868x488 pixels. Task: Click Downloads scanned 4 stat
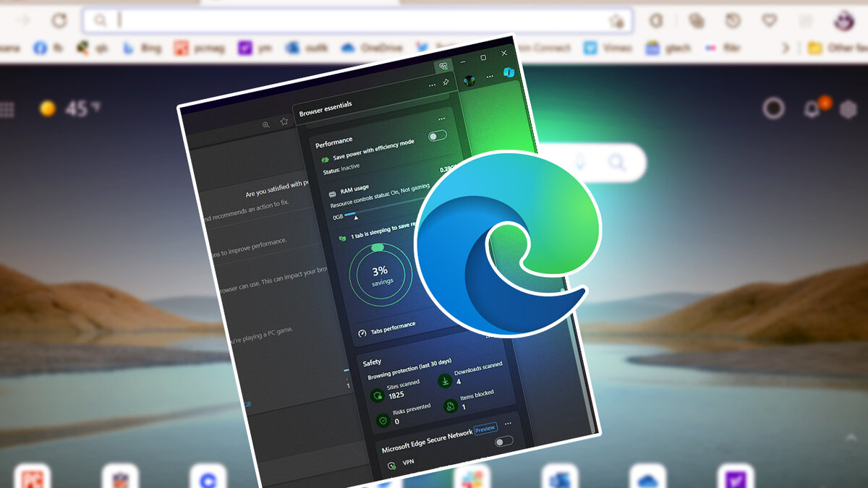pos(469,372)
